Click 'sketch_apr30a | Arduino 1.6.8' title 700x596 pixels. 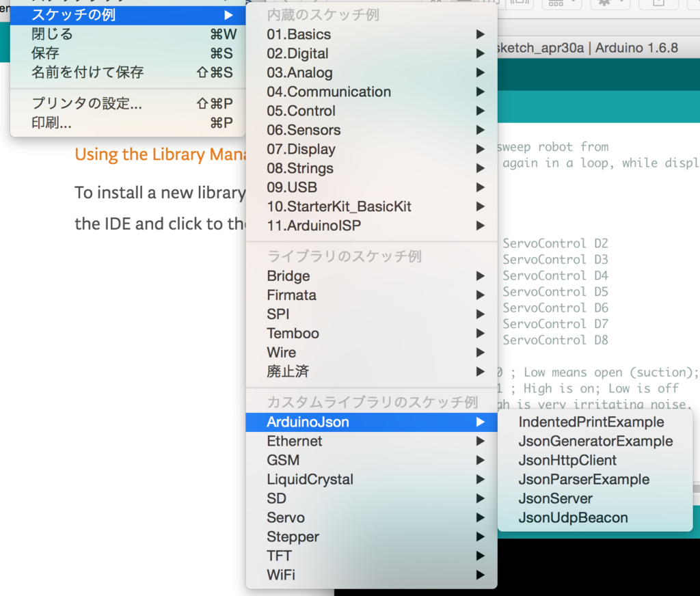(588, 49)
